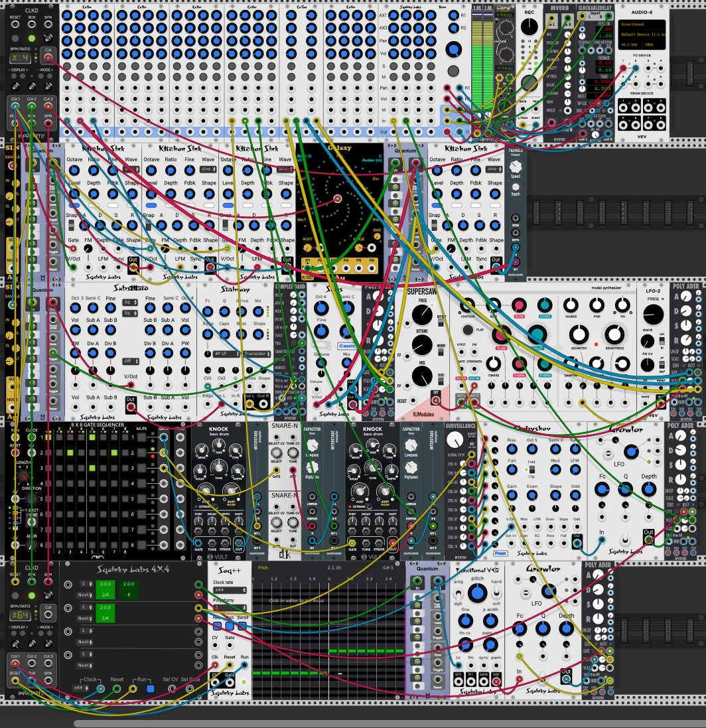The image size is (706, 728).
Task: Flip the SUPERSAW INVERT switch
Action: pyautogui.click(x=441, y=351)
